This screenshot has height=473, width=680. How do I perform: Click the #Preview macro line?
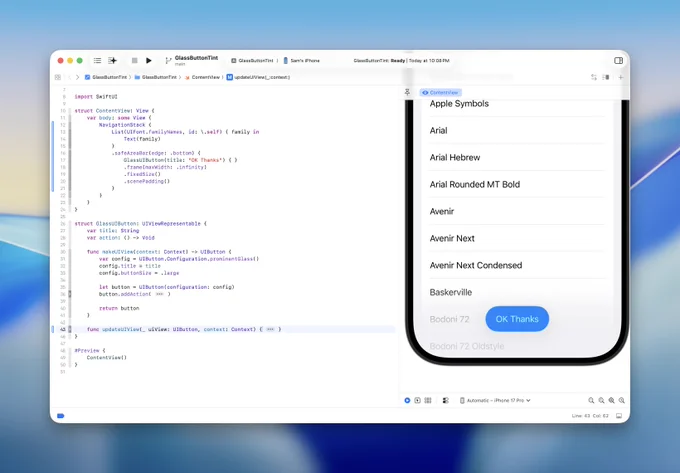pos(89,350)
